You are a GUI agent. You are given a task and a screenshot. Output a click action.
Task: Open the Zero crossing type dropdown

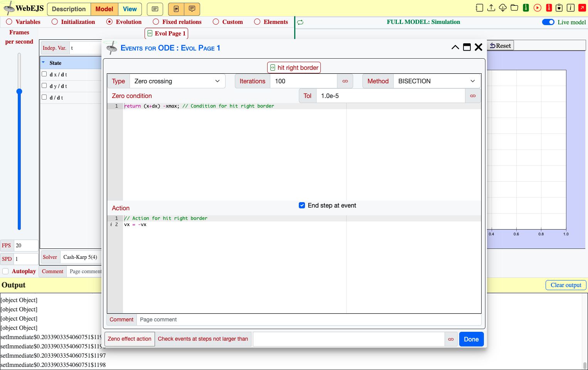point(177,81)
